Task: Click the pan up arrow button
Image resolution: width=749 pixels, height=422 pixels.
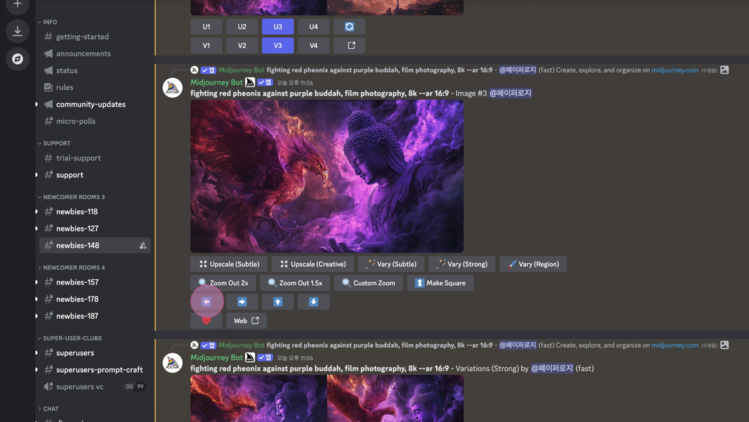Action: tap(278, 302)
